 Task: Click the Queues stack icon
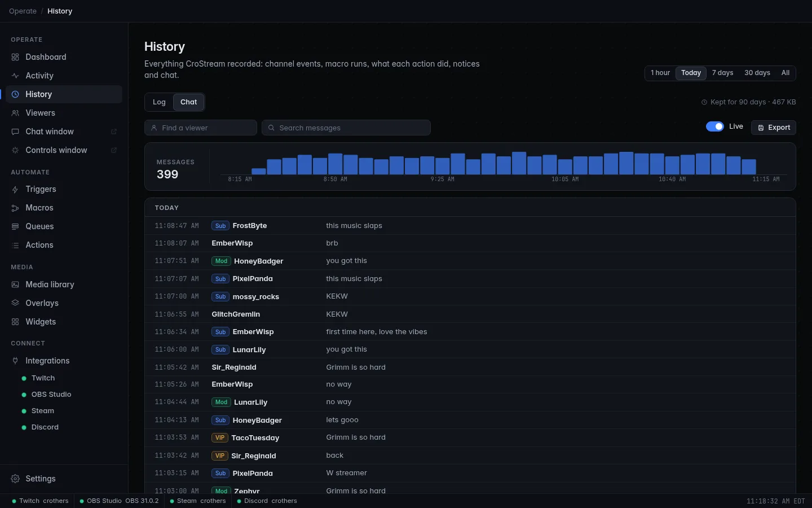click(15, 226)
